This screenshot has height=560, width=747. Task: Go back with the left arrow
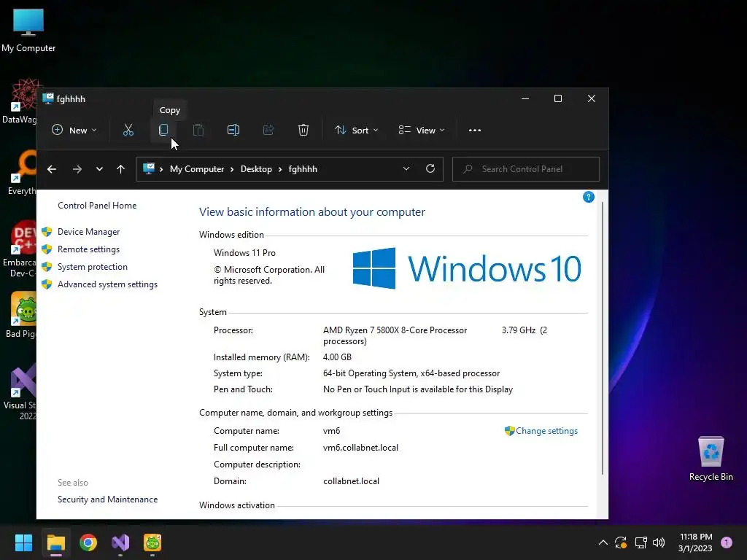coord(52,169)
